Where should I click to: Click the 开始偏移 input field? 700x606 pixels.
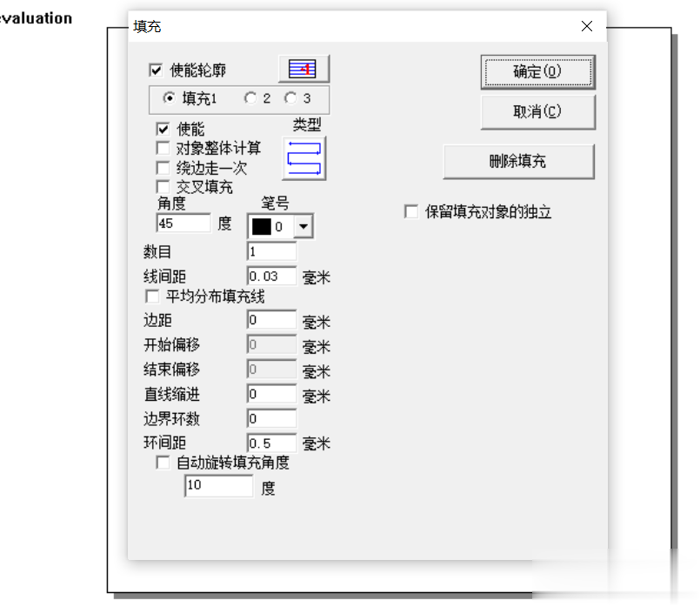click(x=272, y=344)
